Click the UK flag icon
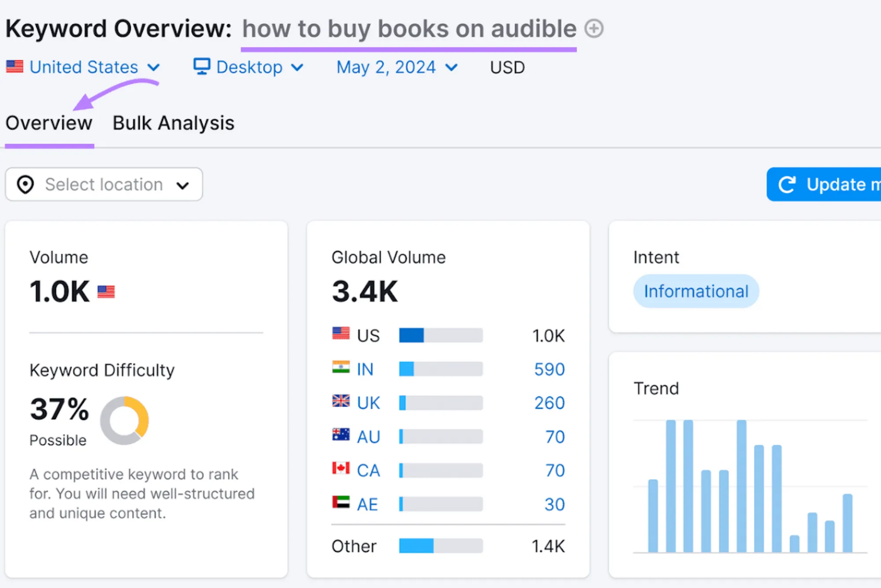Viewport: 881px width, 588px height. pos(341,401)
